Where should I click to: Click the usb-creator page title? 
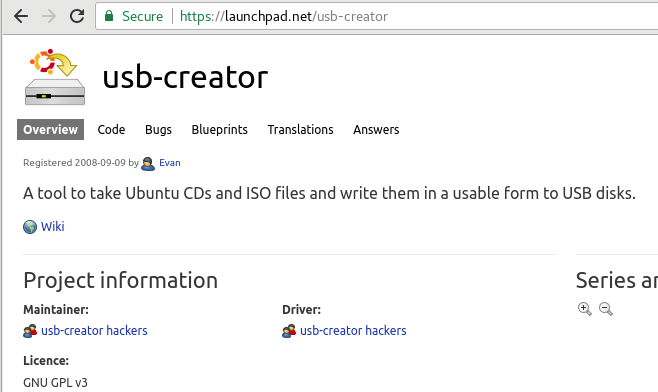tap(185, 77)
